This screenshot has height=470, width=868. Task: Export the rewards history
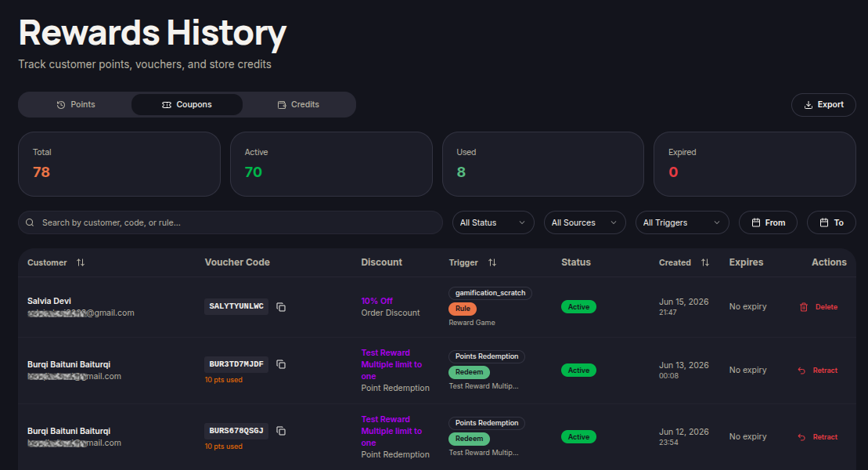coord(823,105)
